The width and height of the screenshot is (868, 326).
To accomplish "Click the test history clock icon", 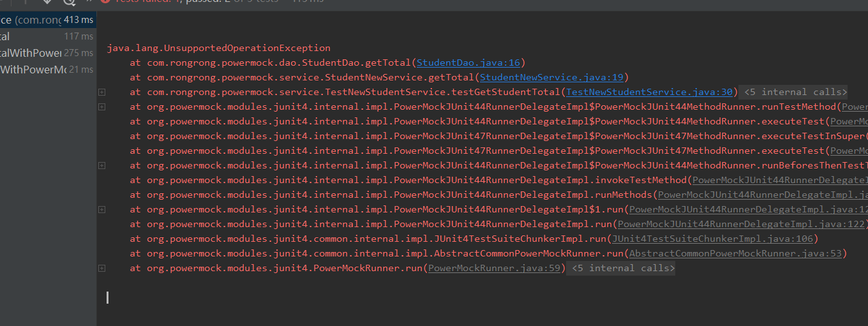I will coord(69,2).
